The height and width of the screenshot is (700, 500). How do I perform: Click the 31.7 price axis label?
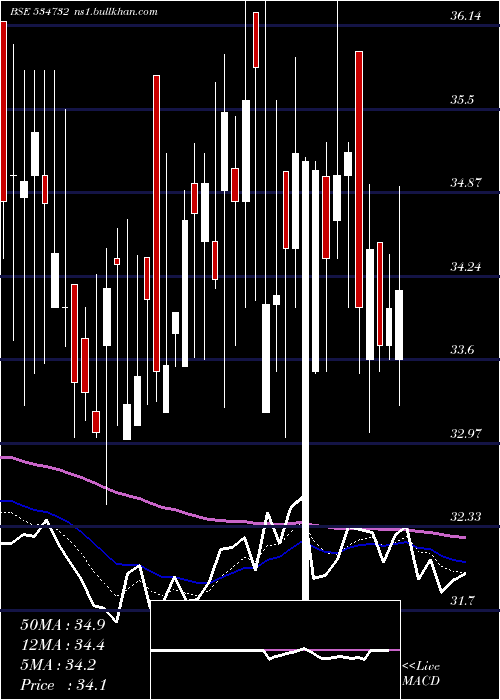(461, 601)
